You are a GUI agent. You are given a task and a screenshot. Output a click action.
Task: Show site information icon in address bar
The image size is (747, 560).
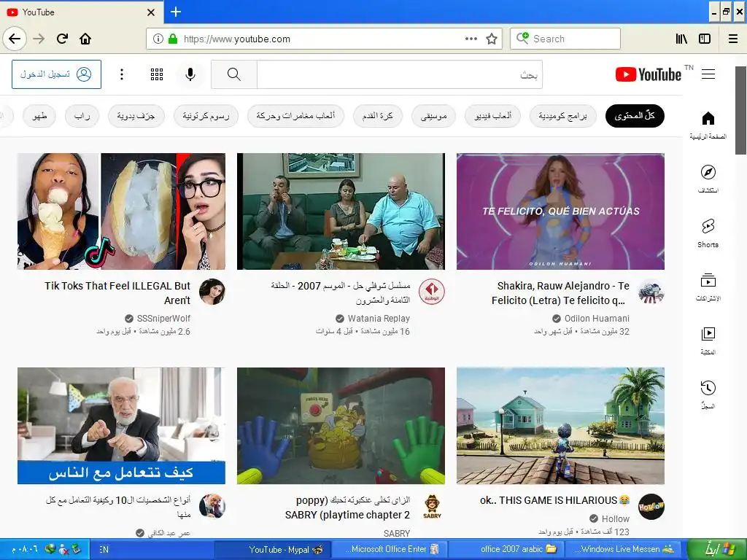[158, 39]
